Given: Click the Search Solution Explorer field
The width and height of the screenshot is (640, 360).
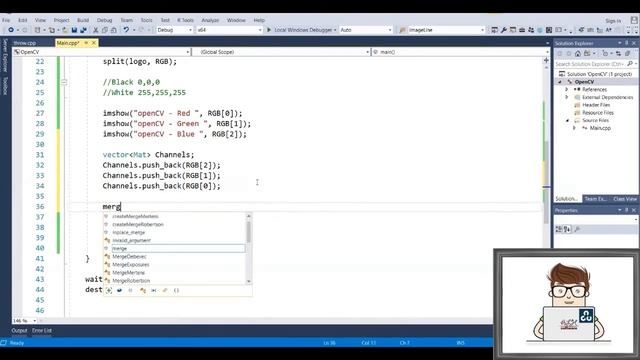Looking at the screenshot, I should coord(591,64).
